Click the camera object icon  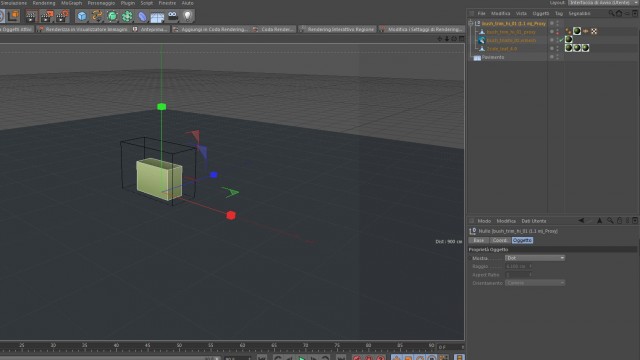[173, 16]
